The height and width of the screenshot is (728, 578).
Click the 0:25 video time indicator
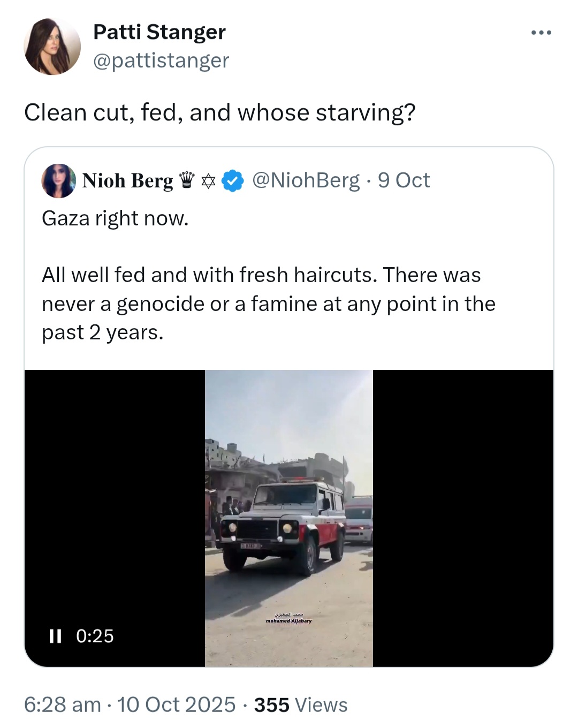(x=95, y=636)
